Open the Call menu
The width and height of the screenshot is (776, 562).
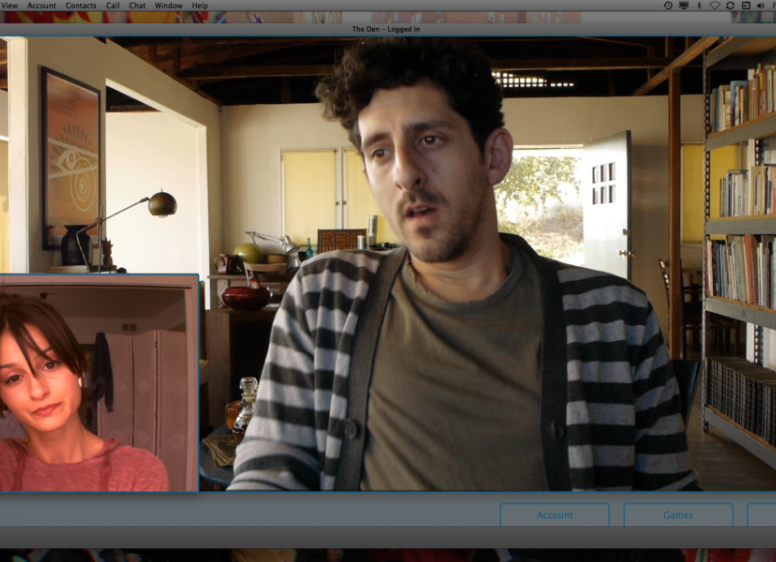pyautogui.click(x=113, y=5)
